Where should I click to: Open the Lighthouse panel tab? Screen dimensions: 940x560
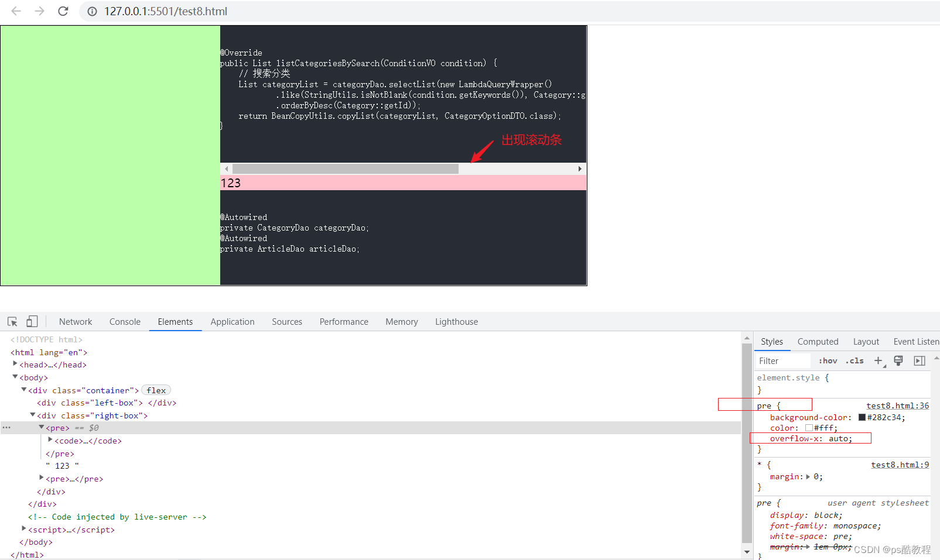[456, 322]
